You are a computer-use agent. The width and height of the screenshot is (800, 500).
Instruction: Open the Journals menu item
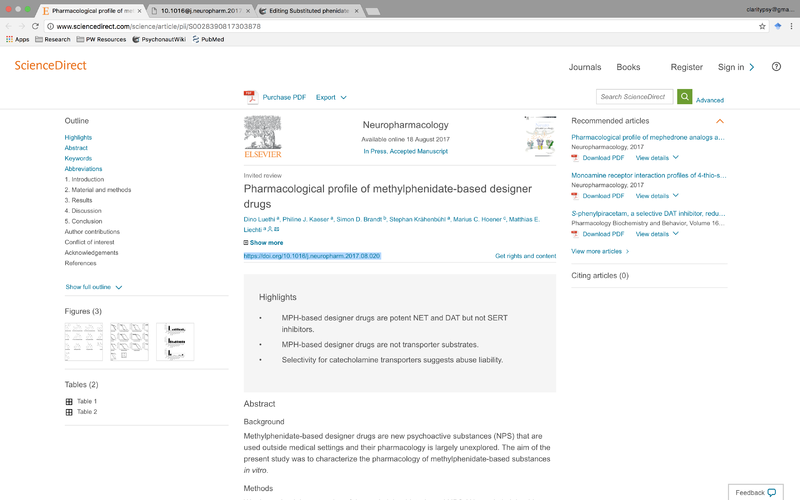click(585, 67)
